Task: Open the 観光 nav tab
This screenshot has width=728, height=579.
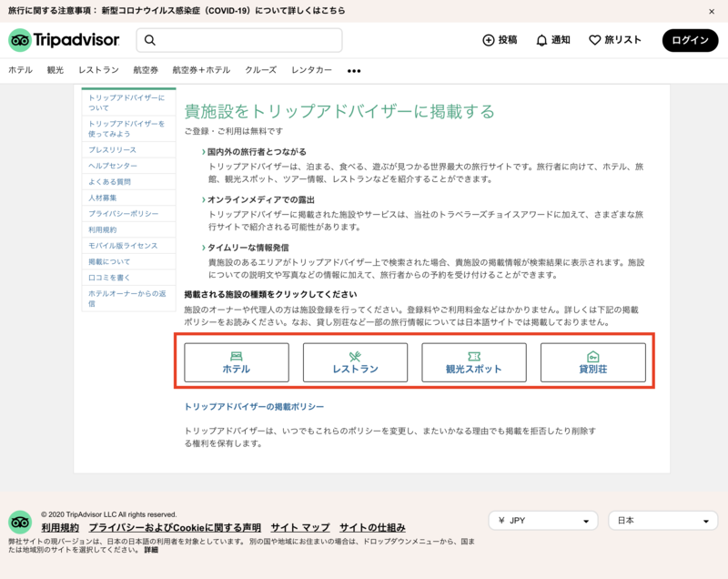Action: click(56, 70)
